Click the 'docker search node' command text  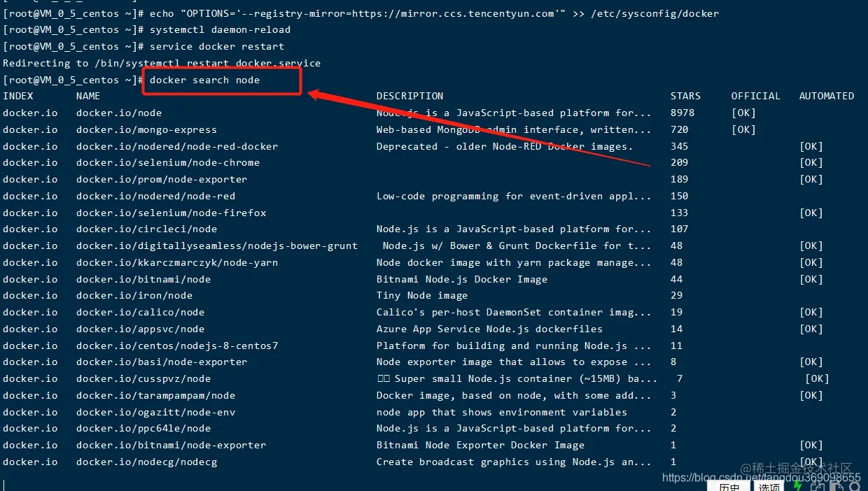(204, 80)
